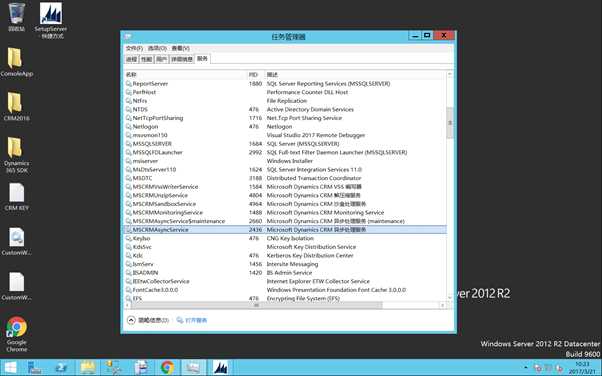Click 'Kerberos Key Distribution Center' description

tap(310, 255)
